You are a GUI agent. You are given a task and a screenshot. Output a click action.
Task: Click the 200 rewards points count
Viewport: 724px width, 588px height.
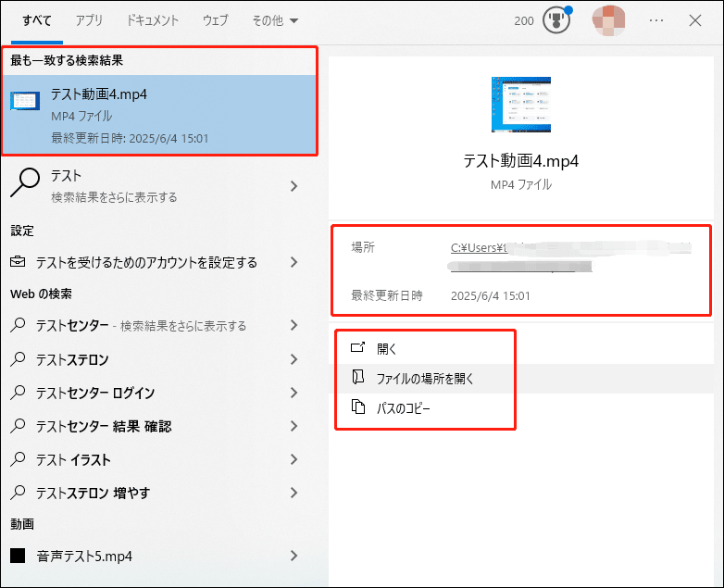pos(524,21)
